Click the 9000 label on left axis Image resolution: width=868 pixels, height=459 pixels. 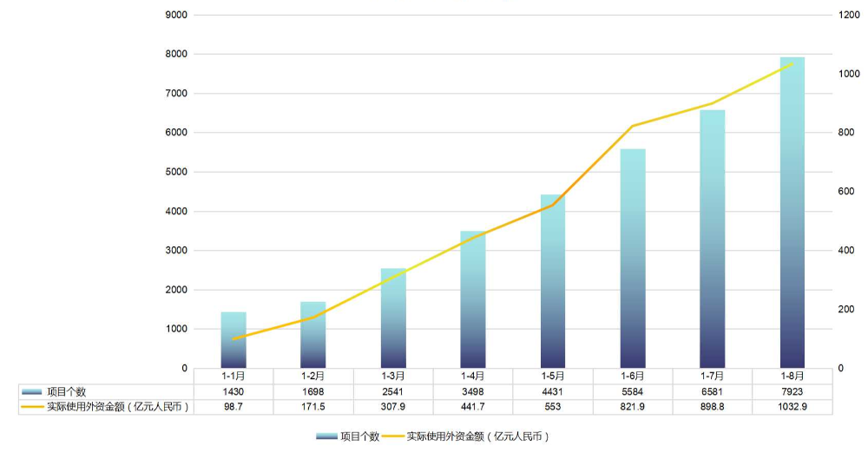click(176, 15)
